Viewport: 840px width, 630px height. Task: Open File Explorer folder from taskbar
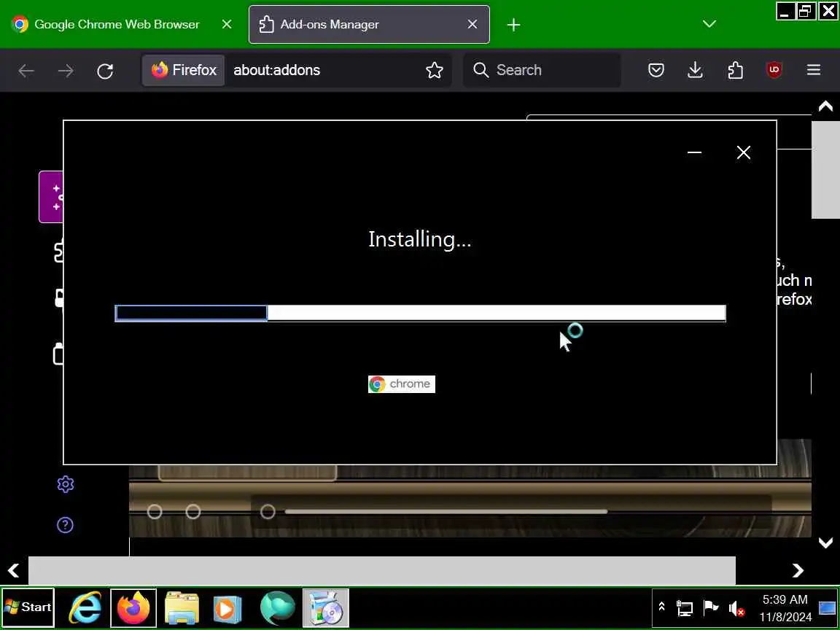coord(182,607)
